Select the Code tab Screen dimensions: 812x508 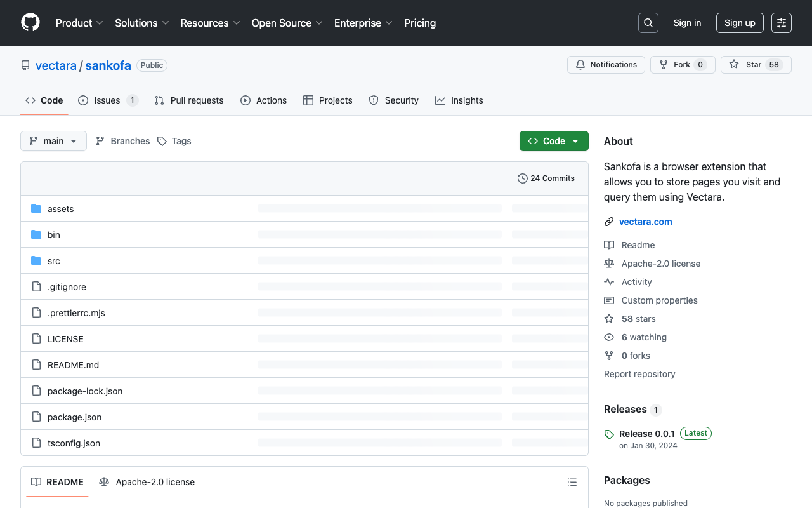coord(44,100)
